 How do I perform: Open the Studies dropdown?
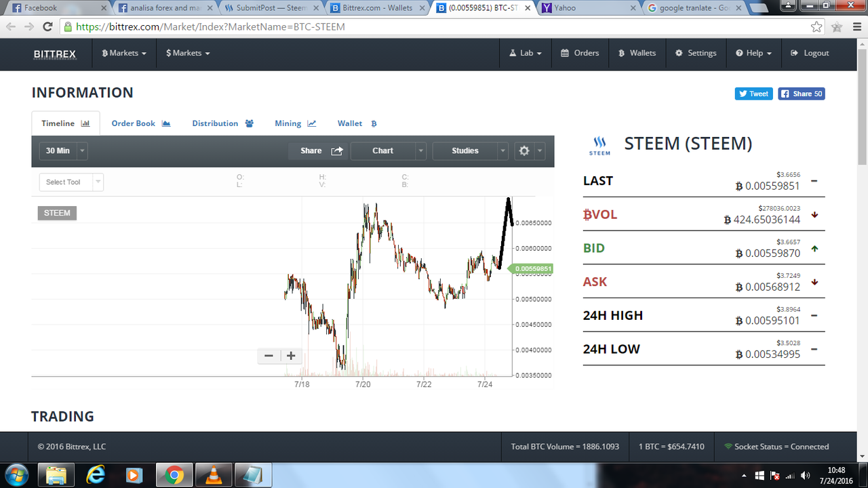pos(471,150)
